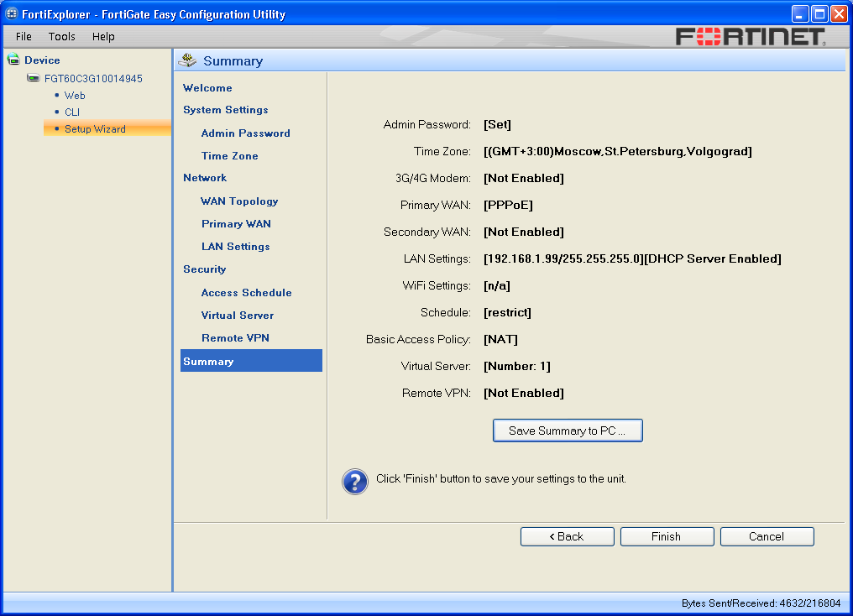Open the Help menu
This screenshot has width=853, height=616.
coord(102,36)
